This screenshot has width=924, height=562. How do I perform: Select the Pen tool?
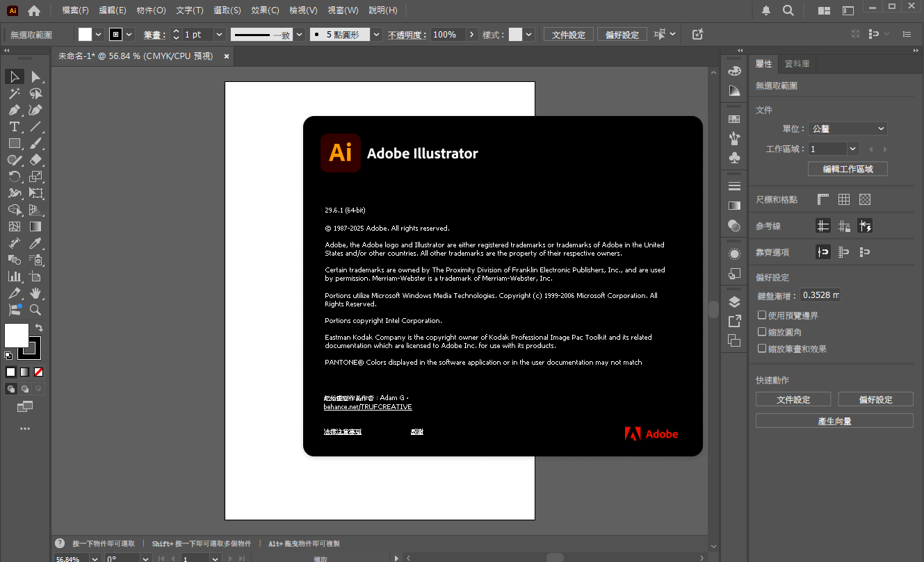(x=14, y=110)
